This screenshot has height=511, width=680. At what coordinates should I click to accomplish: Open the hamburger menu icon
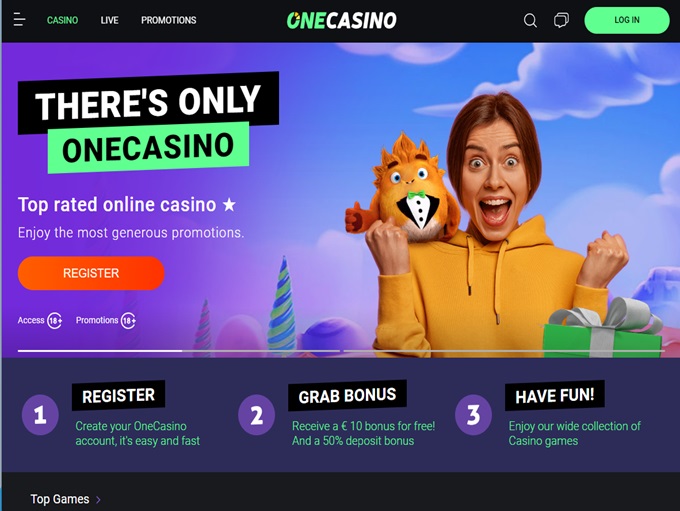pos(19,20)
